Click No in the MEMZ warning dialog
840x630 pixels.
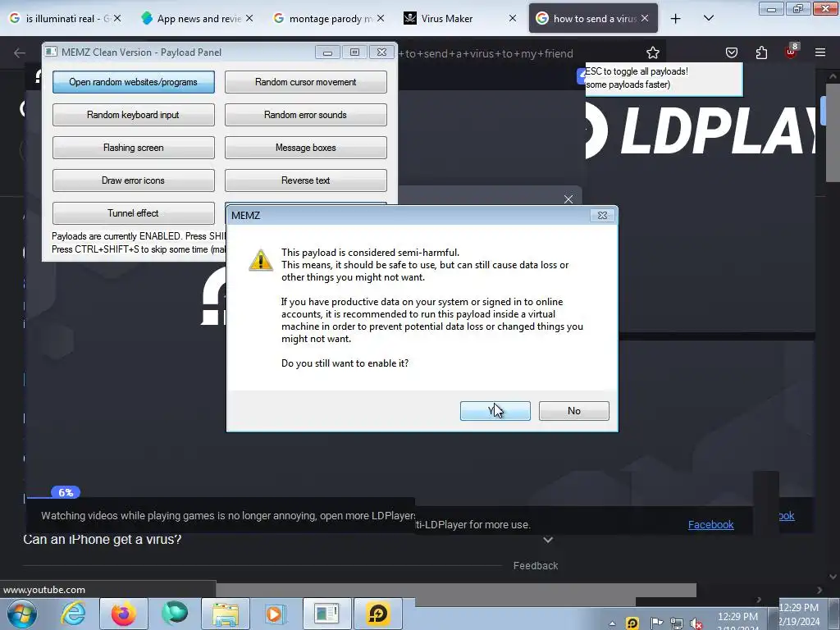point(573,411)
